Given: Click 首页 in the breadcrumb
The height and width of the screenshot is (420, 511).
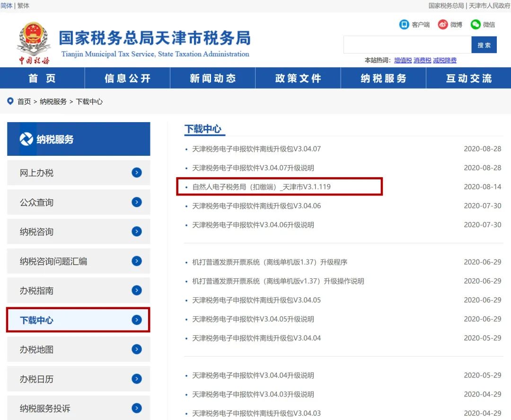Looking at the screenshot, I should (x=24, y=101).
